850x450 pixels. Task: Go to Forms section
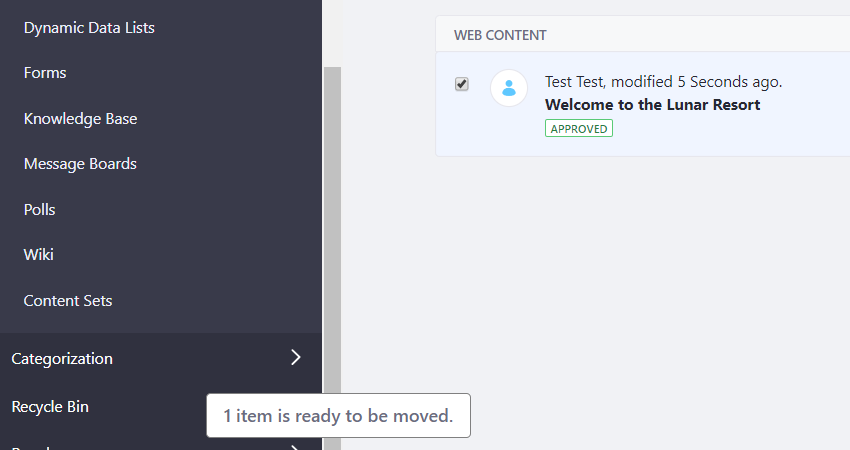click(x=45, y=73)
